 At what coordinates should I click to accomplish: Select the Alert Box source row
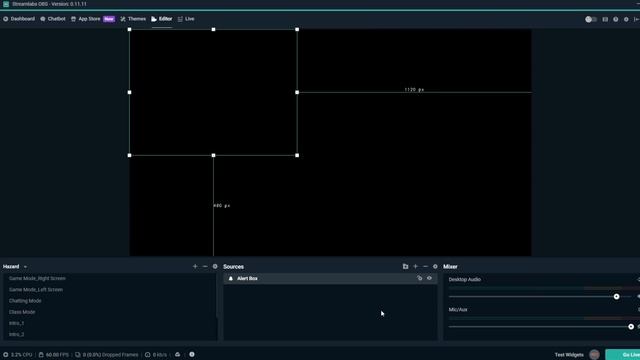pyautogui.click(x=330, y=278)
